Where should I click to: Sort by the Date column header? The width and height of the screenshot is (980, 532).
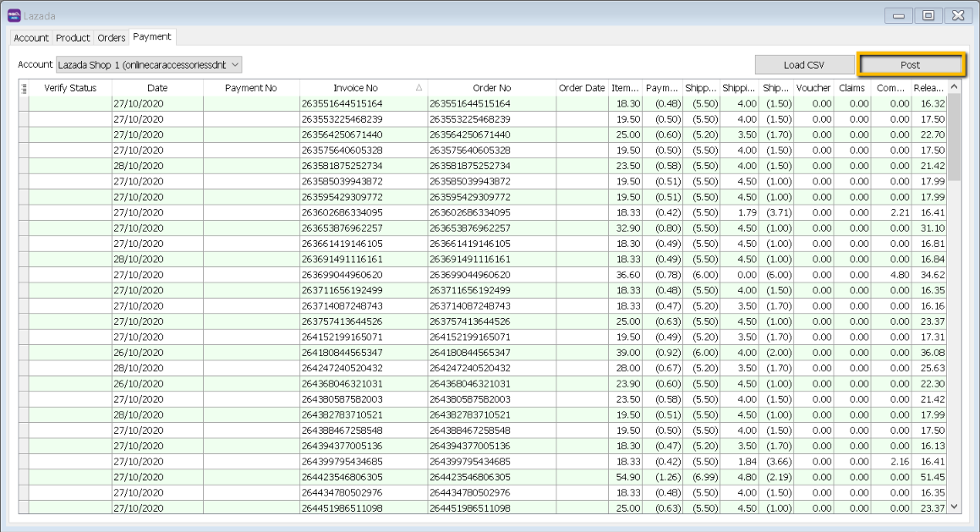157,88
